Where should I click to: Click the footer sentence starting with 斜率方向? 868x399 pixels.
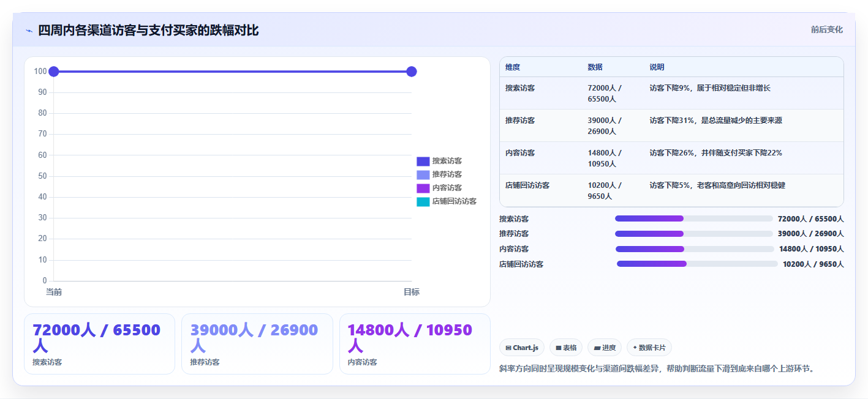pos(657,368)
